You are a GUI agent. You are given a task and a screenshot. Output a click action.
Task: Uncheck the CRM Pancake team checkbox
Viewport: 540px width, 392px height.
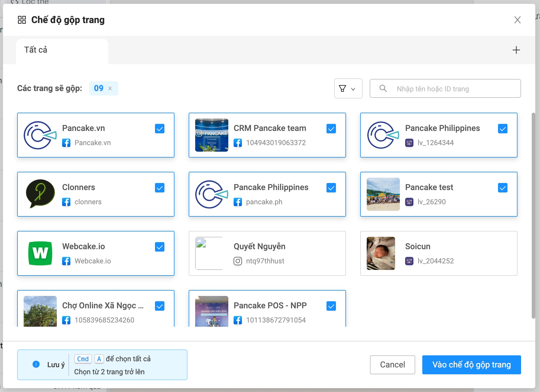pos(331,129)
